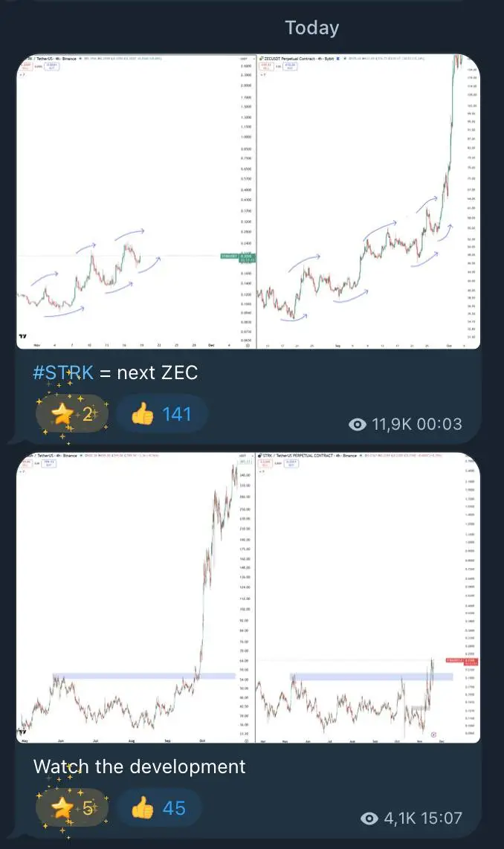
Task: Select the "Watch the development" message text
Action: pyautogui.click(x=139, y=766)
